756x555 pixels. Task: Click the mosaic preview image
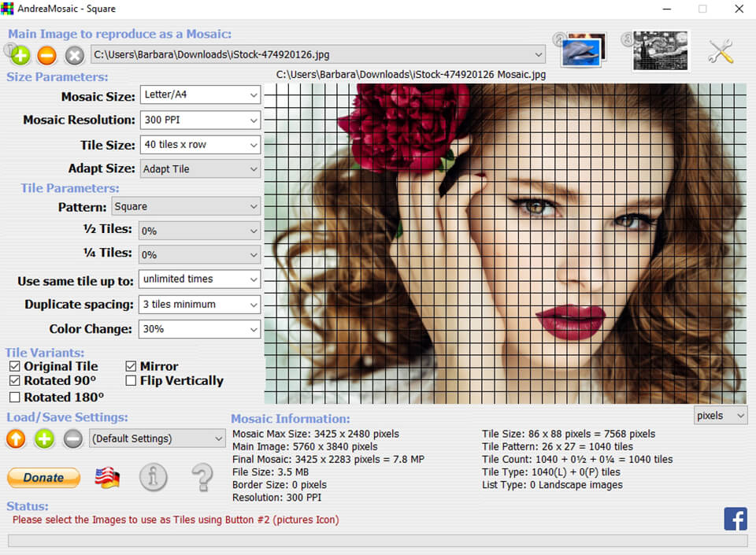click(x=505, y=244)
